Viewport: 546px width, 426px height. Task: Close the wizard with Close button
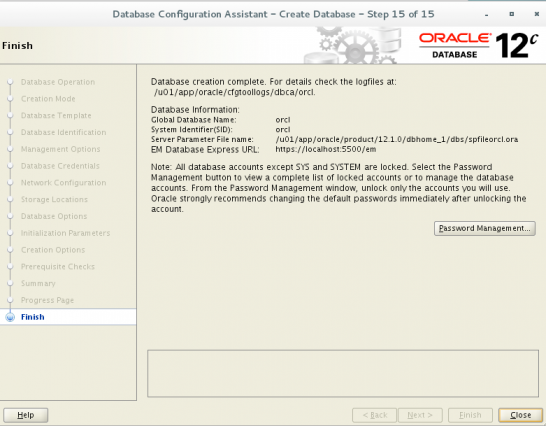pos(521,415)
